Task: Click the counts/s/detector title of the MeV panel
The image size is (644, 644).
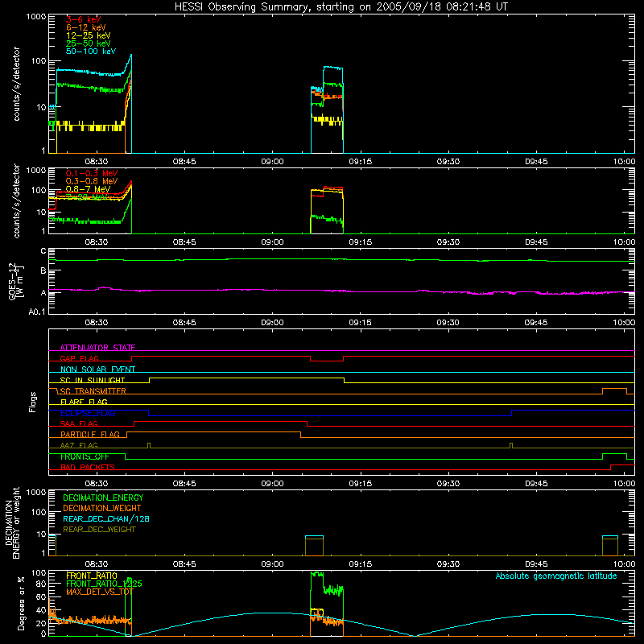Action: pos(16,200)
